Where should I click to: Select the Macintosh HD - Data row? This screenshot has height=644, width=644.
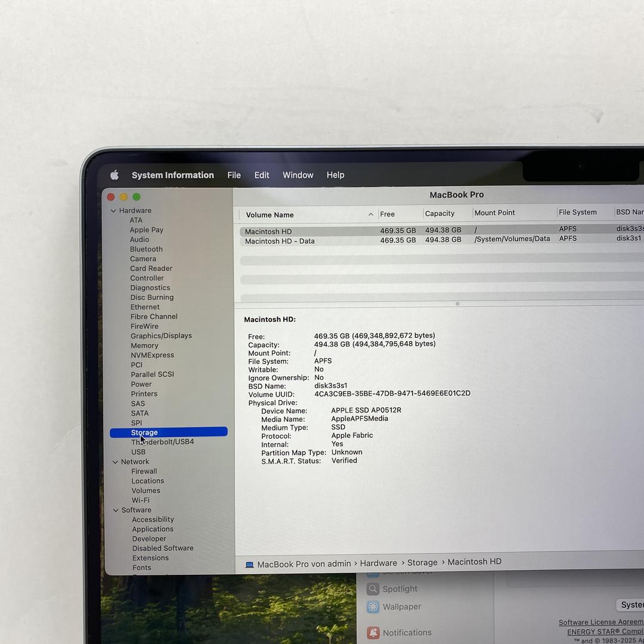click(x=280, y=241)
